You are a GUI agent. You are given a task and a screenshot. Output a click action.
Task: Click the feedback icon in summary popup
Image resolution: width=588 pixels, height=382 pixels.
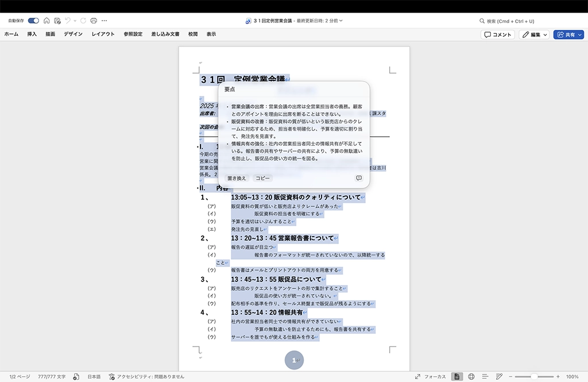tap(359, 178)
